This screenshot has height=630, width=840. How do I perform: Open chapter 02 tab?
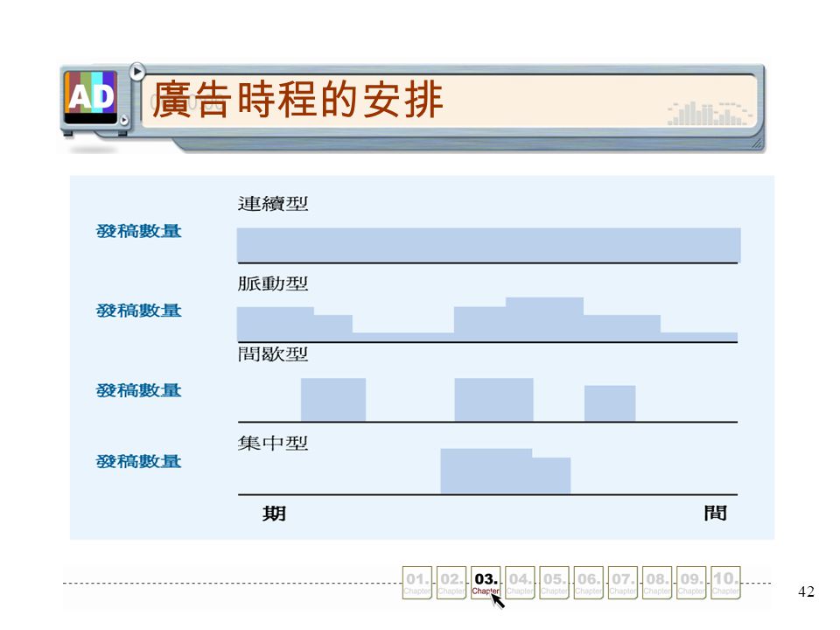451,583
